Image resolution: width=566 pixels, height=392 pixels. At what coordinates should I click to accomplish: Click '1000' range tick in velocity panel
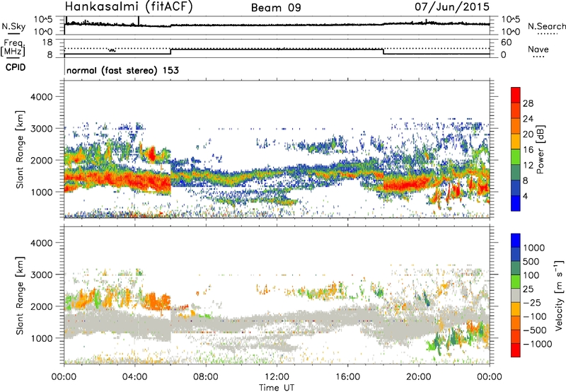(41, 338)
